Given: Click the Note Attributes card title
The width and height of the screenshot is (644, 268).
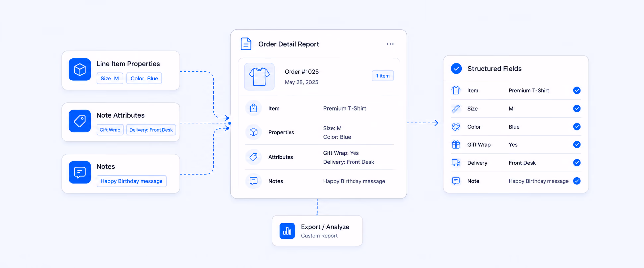Looking at the screenshot, I should (120, 115).
